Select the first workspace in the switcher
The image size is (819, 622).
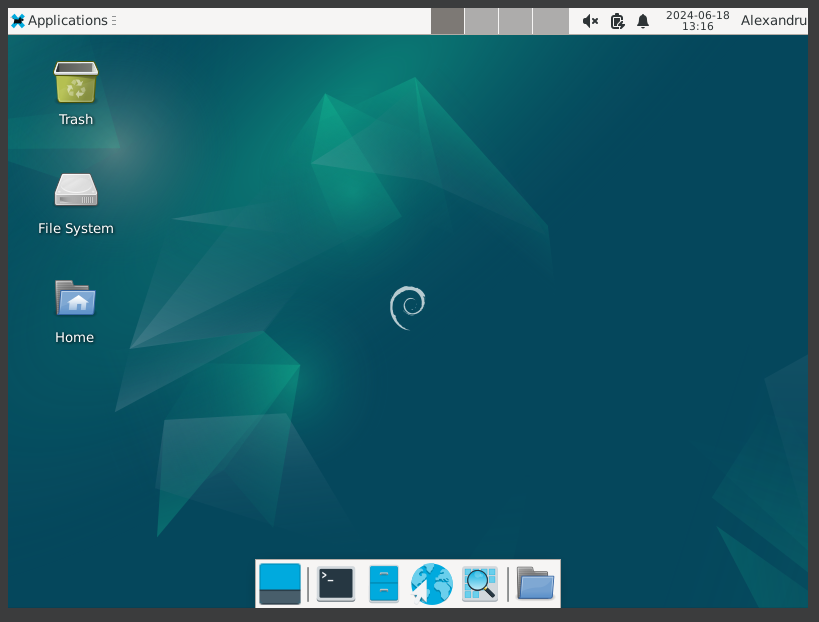pyautogui.click(x=447, y=20)
